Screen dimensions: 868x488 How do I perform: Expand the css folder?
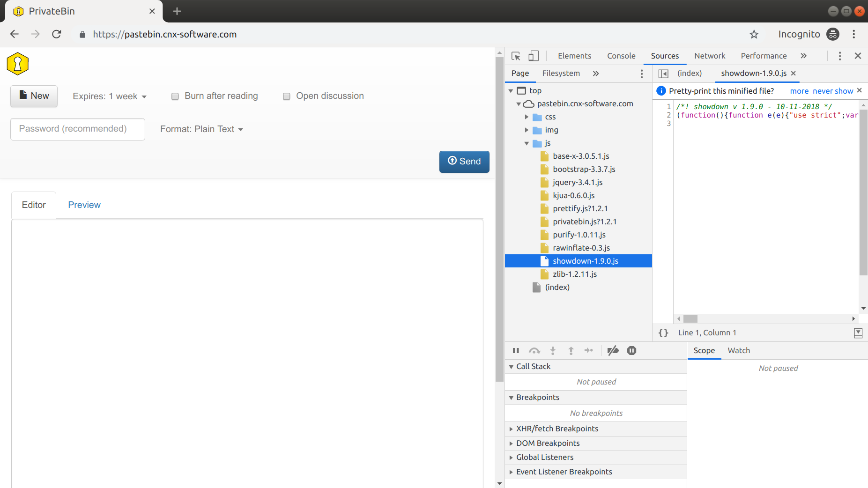(x=527, y=117)
